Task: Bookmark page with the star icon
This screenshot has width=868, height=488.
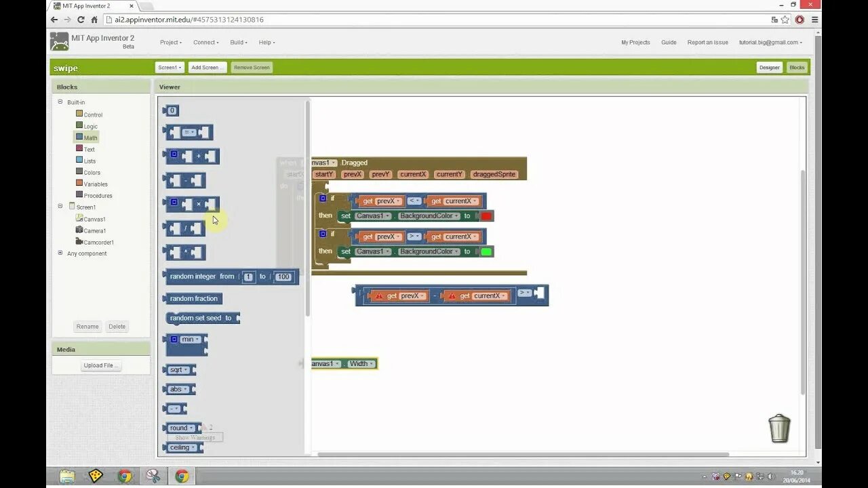Action: coord(785,20)
